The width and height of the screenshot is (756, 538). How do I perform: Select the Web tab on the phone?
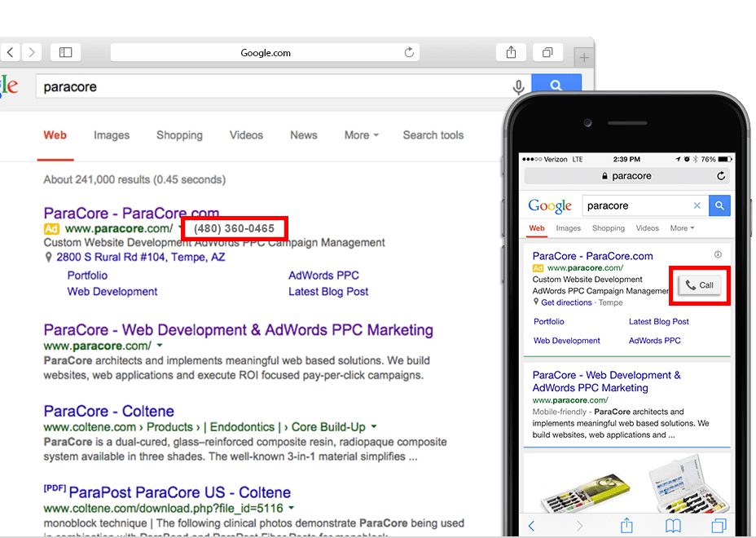[537, 228]
